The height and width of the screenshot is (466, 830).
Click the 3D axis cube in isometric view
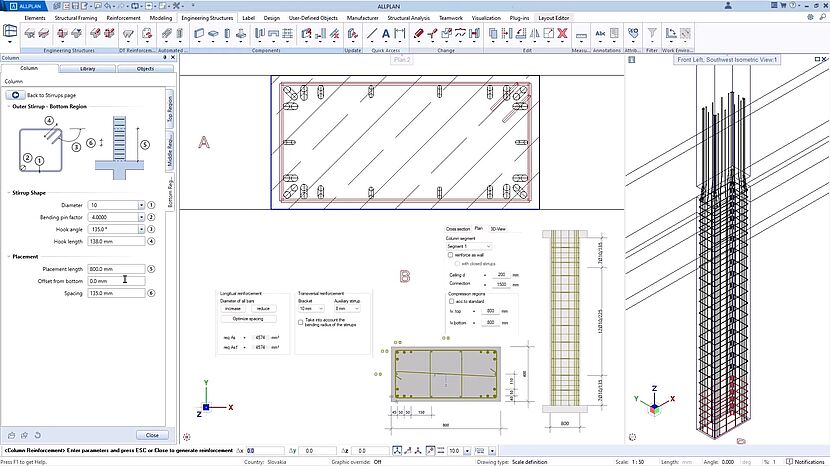[653, 408]
